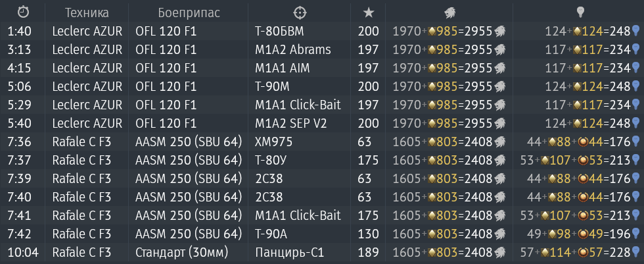Click the crosshair target column header icon
Viewport: 644px width, 264px height.
(300, 13)
